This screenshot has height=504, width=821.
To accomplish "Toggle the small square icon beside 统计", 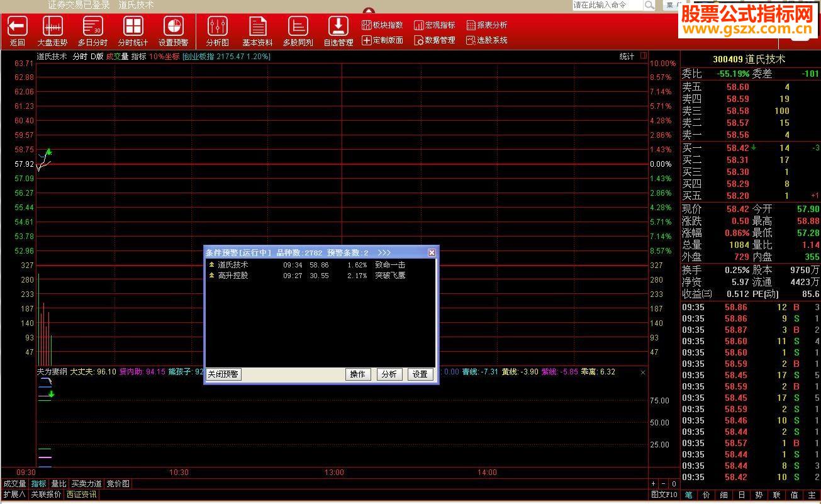I will (644, 56).
